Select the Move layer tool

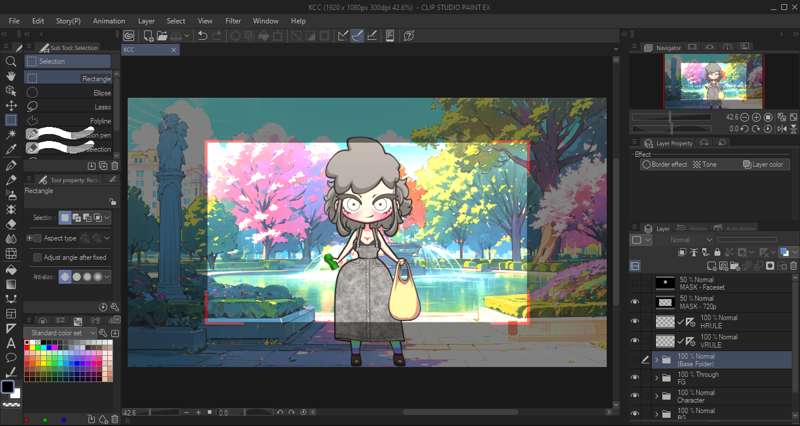click(x=11, y=106)
